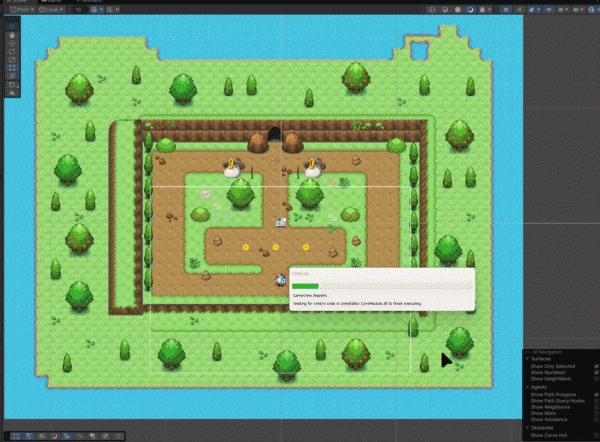600x442 pixels.
Task: Click the snap value field showing 10
Action: (x=78, y=10)
